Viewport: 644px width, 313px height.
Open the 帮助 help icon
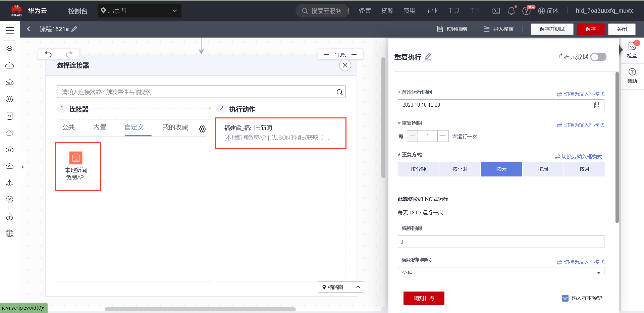click(632, 76)
